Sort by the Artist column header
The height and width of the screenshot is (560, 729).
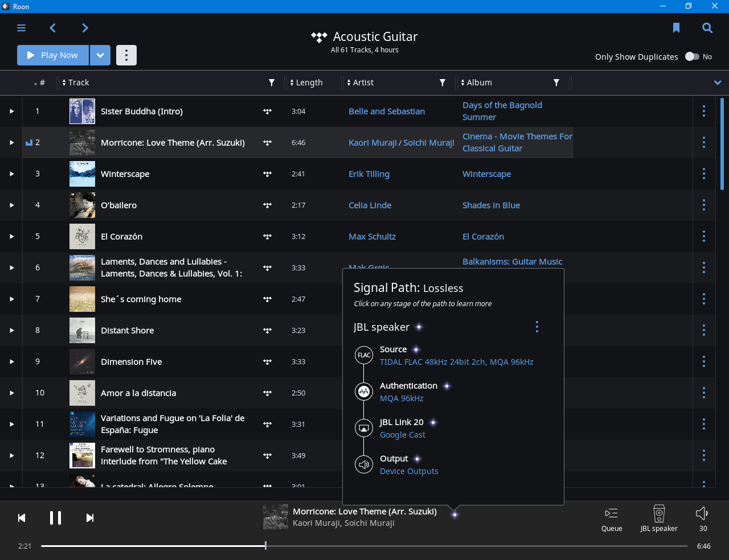click(361, 83)
